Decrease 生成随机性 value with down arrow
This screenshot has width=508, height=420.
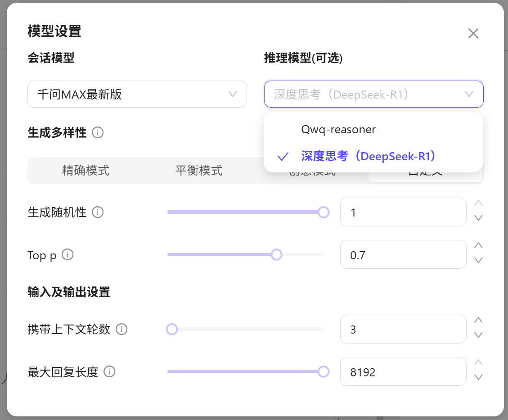pyautogui.click(x=478, y=218)
